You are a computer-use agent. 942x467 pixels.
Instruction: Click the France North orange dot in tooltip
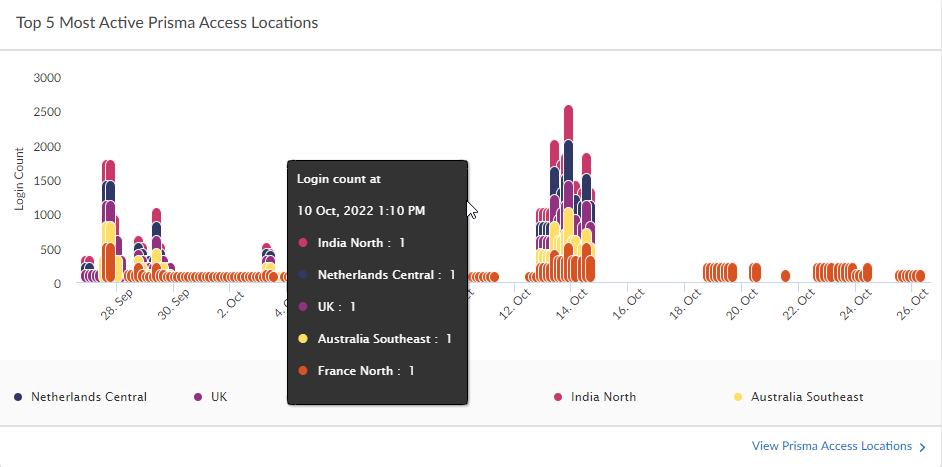tap(303, 371)
